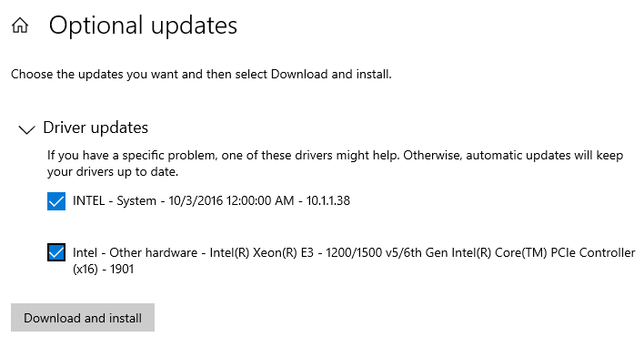Uncheck the Intel PCIe Controller driver checkbox
Screen dimensions: 644x337
click(56, 252)
